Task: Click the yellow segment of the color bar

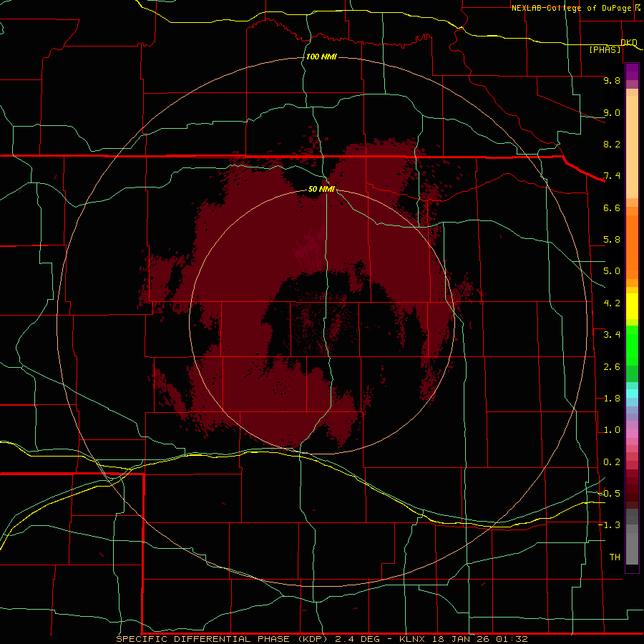Action: [x=632, y=306]
